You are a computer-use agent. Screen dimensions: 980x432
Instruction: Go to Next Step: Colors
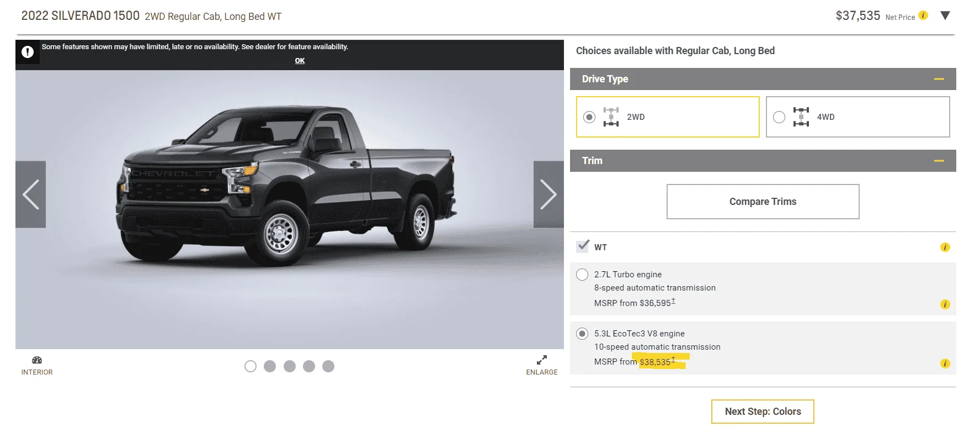[x=763, y=412]
